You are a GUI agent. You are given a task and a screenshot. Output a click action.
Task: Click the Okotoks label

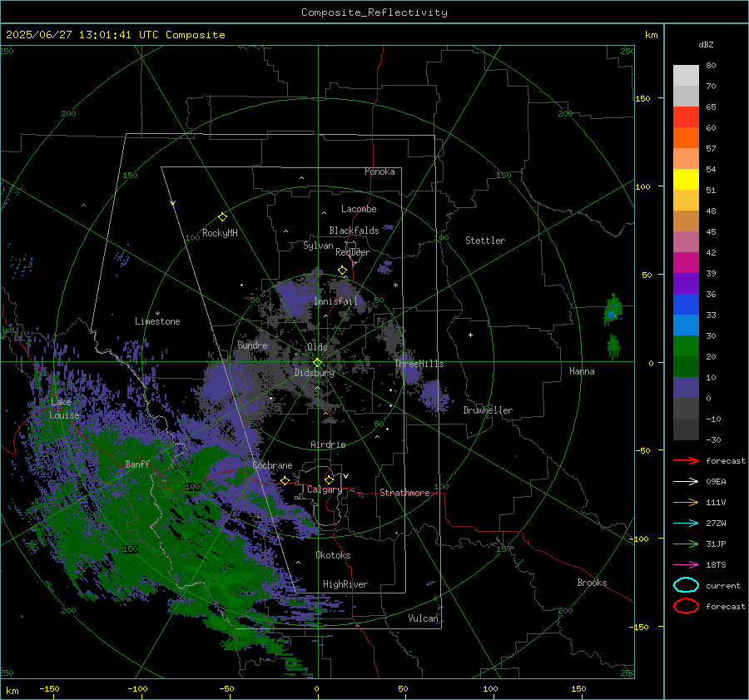pos(333,555)
